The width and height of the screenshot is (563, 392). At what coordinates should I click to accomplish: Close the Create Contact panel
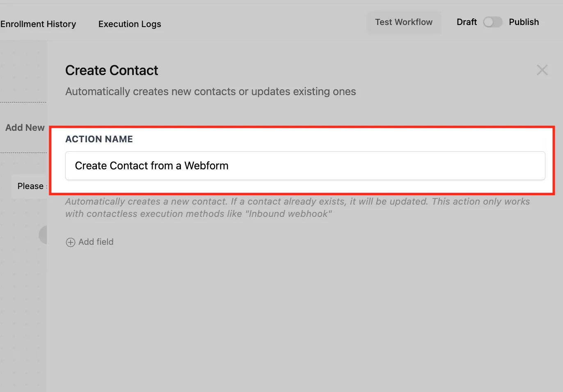point(542,70)
